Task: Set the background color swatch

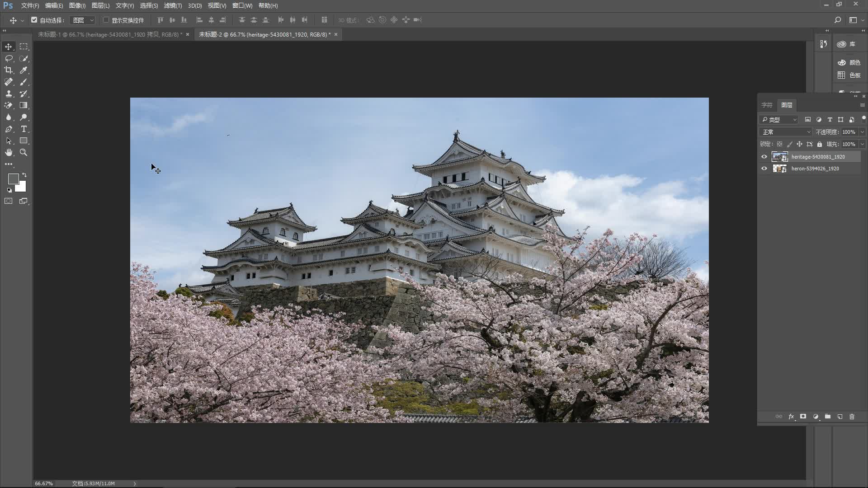Action: point(22,187)
